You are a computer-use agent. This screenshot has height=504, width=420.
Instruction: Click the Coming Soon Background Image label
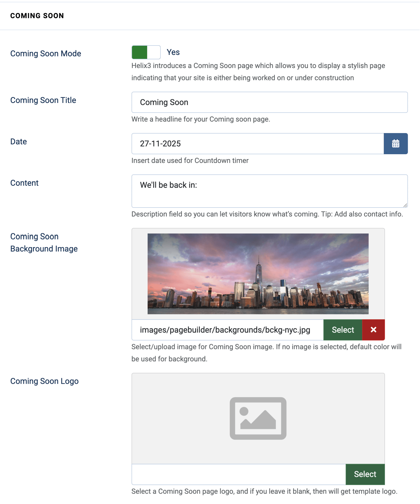click(44, 242)
